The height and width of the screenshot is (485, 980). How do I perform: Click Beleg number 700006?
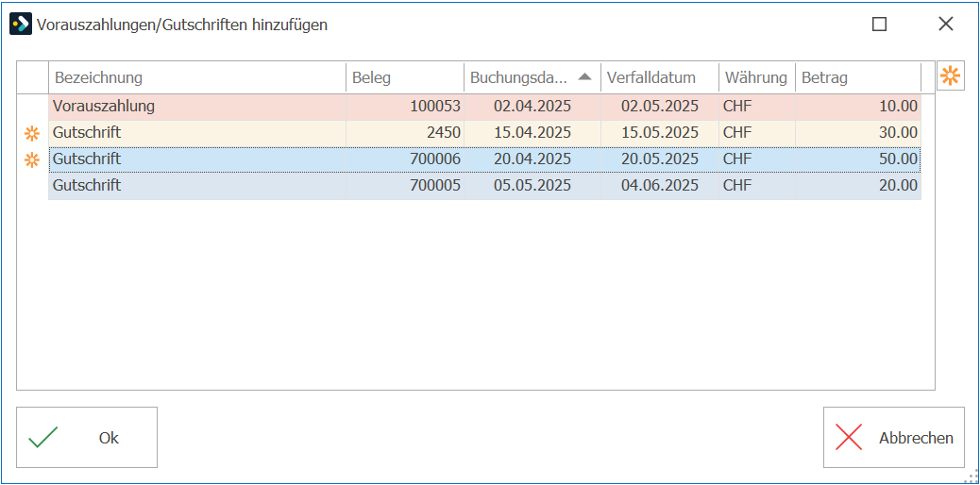point(435,160)
